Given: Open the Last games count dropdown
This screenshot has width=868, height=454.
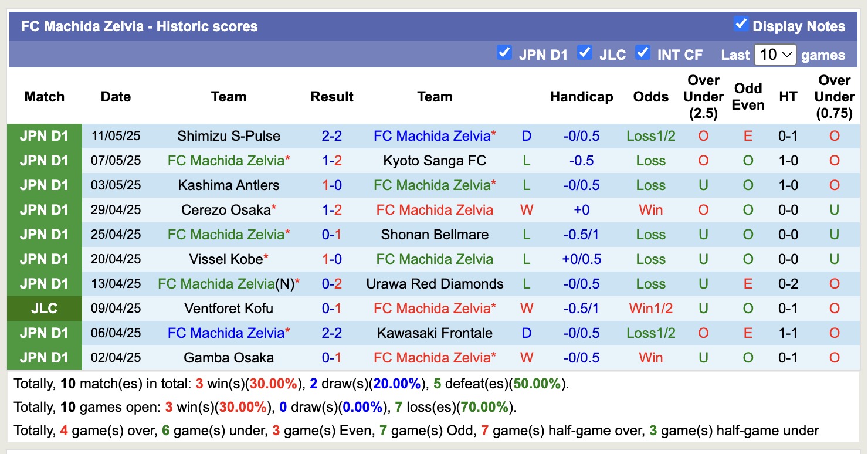Looking at the screenshot, I should pos(775,54).
